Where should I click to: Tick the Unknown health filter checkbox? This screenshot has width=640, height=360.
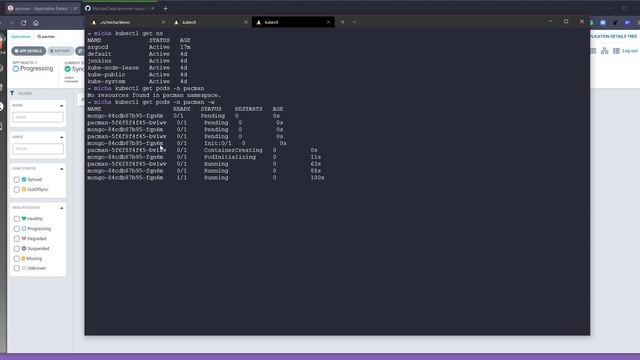click(17, 268)
